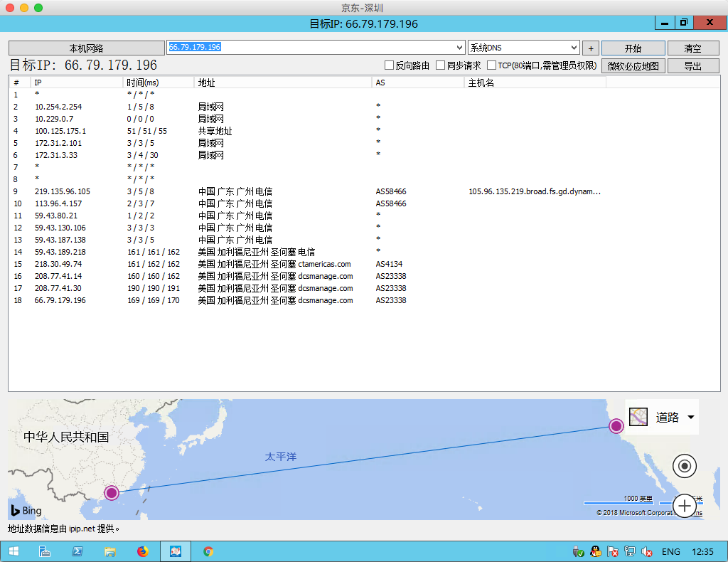Click the Shenzhen origin map marker
The width and height of the screenshot is (728, 562).
coord(112,493)
